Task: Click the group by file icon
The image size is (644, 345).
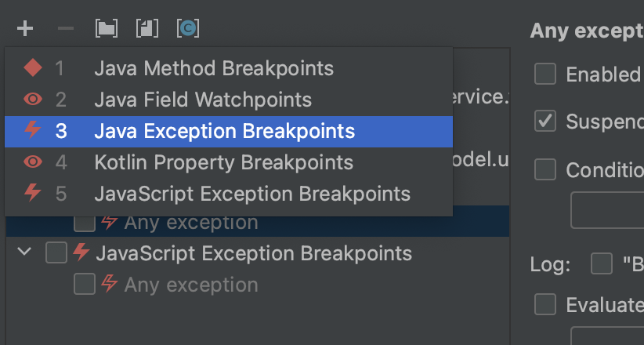Action: coord(147,29)
